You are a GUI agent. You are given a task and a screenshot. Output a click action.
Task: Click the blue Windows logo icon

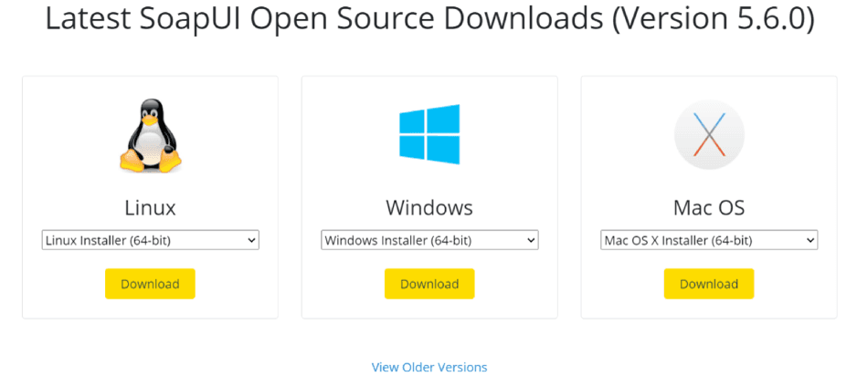click(x=429, y=134)
